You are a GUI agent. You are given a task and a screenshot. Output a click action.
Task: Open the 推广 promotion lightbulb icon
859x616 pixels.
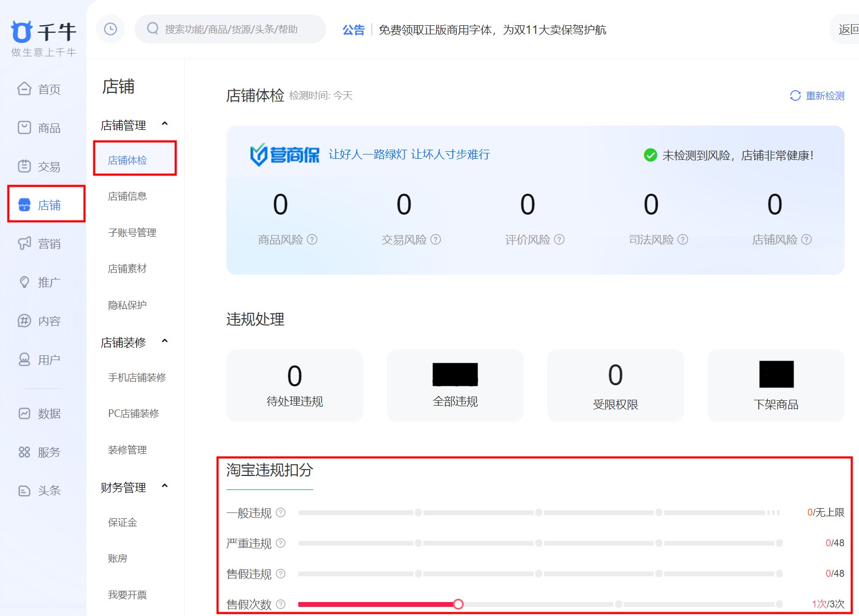pos(24,282)
